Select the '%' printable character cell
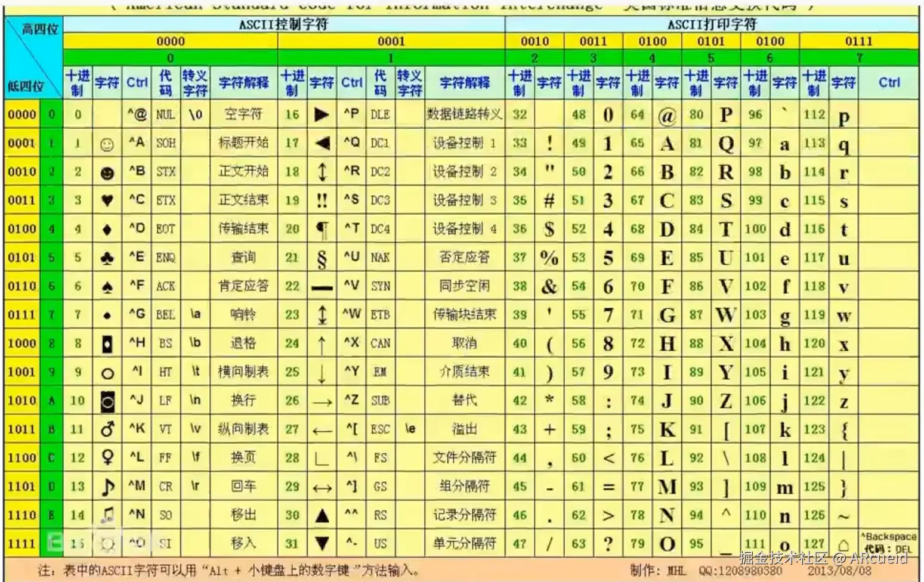Screen dimensions: 924x582 (x=549, y=258)
